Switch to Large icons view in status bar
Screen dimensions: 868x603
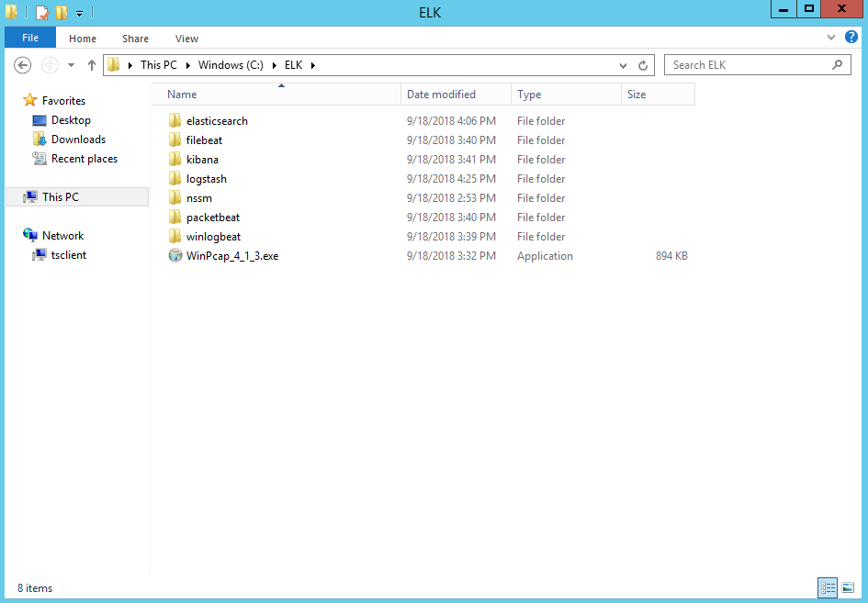pos(848,587)
